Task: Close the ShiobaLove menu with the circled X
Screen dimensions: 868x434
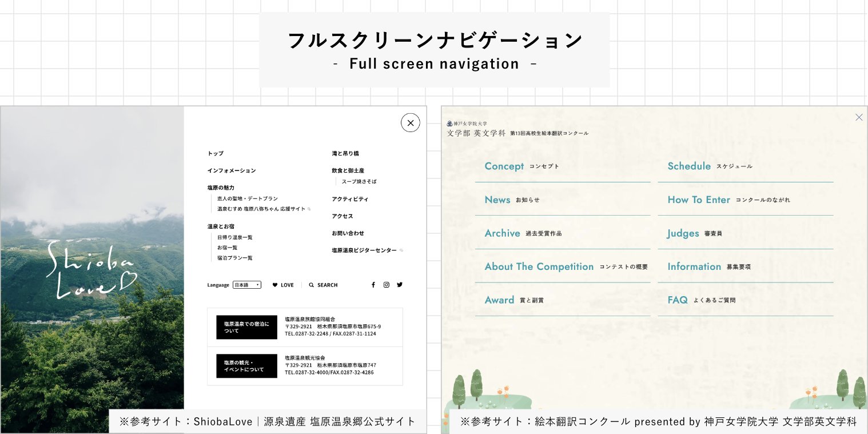Action: (410, 122)
